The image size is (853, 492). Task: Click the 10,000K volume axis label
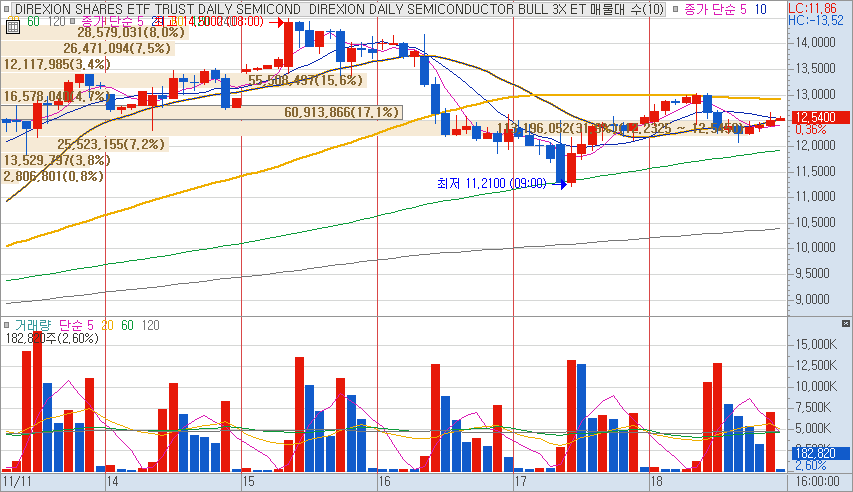[815, 386]
